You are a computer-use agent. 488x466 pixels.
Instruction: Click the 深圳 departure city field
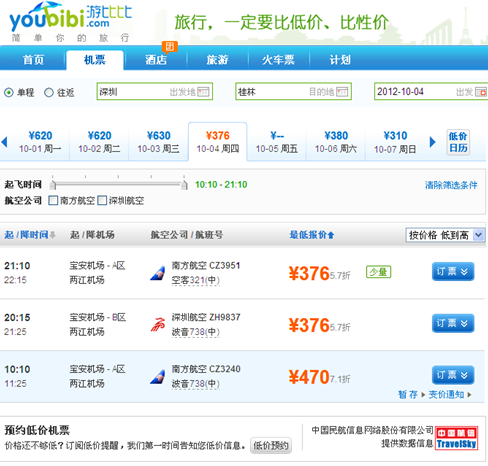point(155,92)
